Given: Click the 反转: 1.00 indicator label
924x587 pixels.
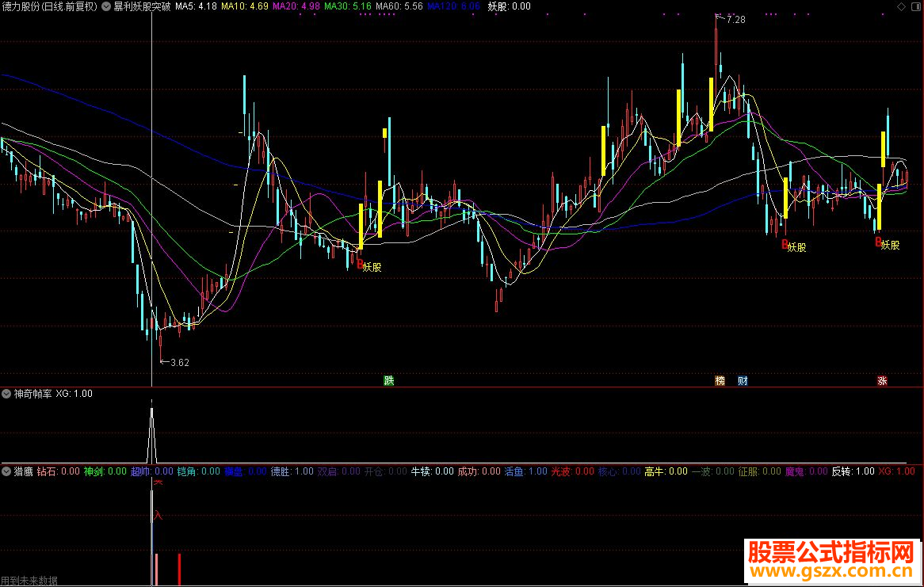Looking at the screenshot, I should click(853, 471).
